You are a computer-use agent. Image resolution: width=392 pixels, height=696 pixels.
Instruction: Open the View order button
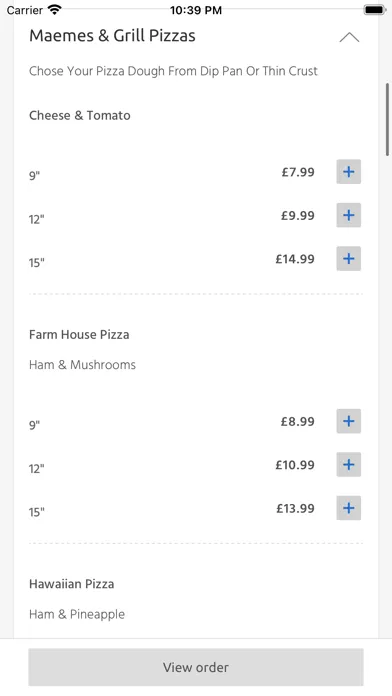(196, 667)
